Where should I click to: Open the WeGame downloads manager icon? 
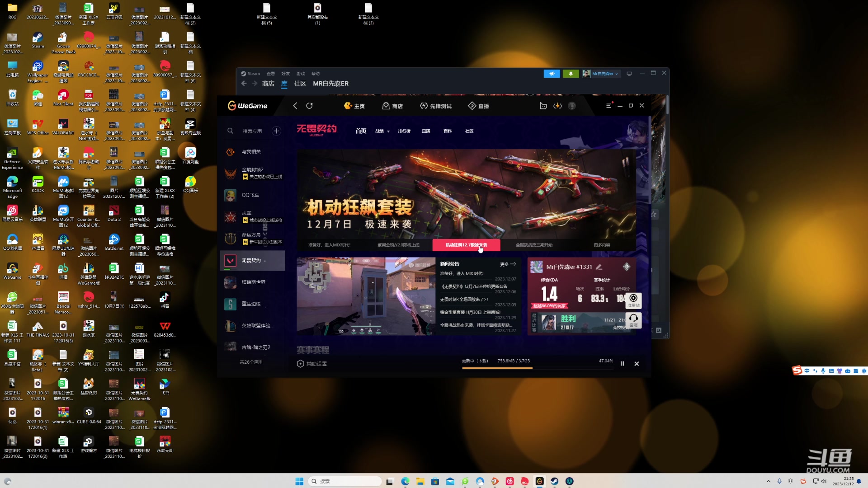click(x=557, y=106)
